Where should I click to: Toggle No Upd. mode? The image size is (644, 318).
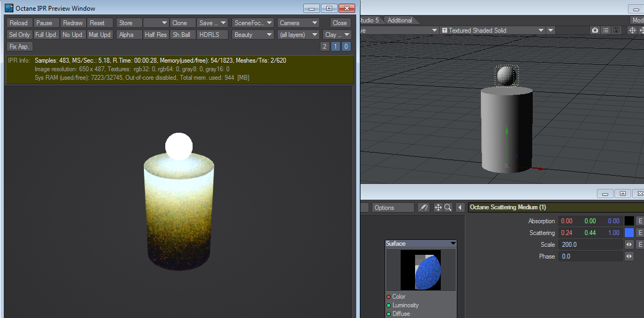pyautogui.click(x=73, y=35)
